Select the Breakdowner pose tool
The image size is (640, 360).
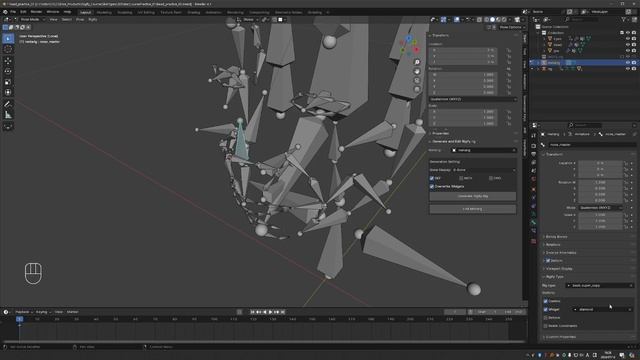8,127
